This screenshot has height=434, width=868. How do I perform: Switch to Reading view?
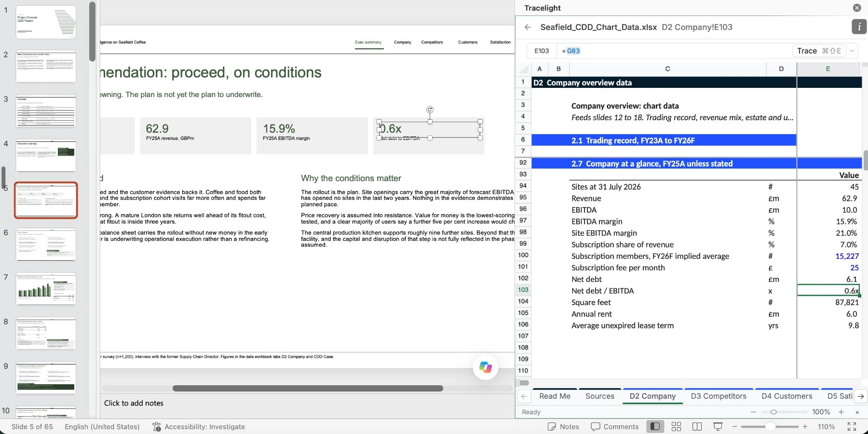tap(697, 427)
